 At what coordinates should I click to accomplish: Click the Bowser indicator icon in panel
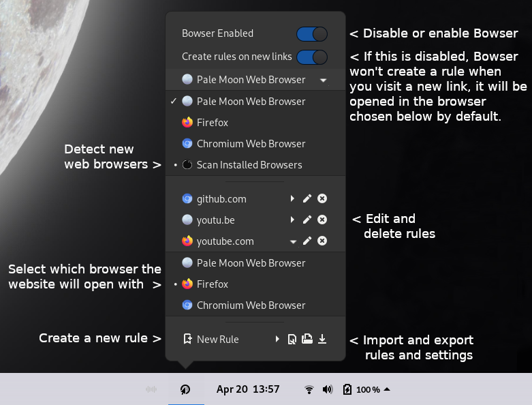point(185,389)
